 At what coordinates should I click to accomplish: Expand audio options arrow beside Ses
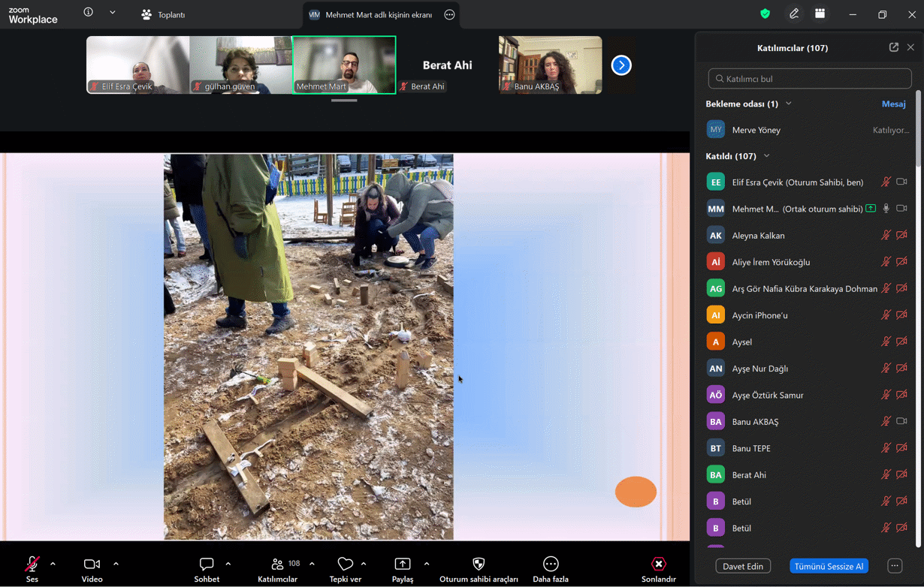(53, 564)
